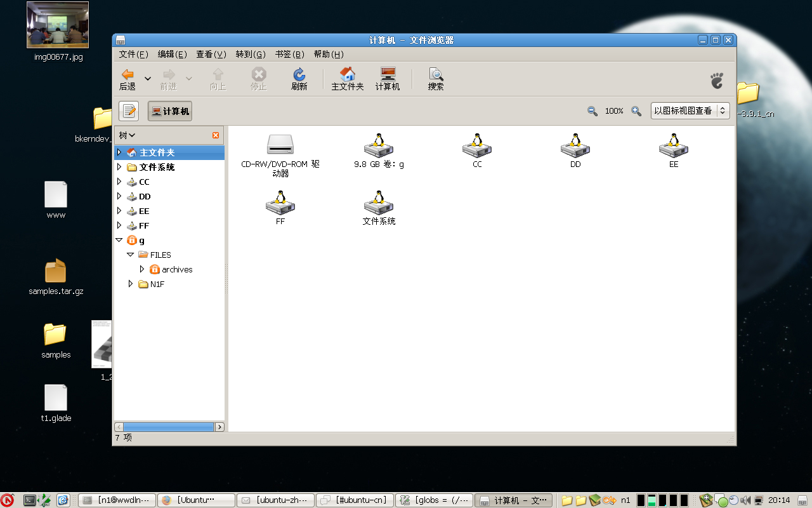Select the 9.8 GB volume g icon

(x=379, y=145)
